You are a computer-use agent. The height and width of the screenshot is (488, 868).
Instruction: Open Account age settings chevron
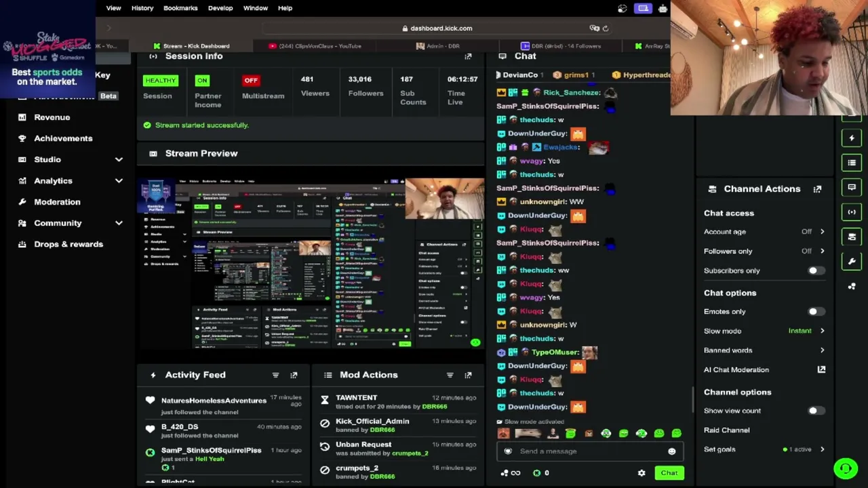pyautogui.click(x=822, y=232)
